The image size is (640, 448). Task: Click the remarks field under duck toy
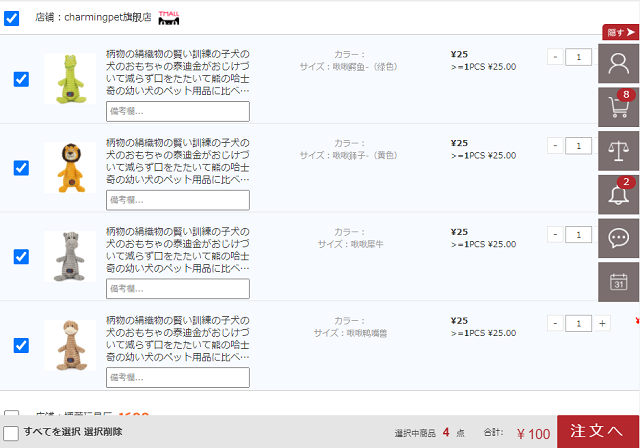(x=178, y=377)
